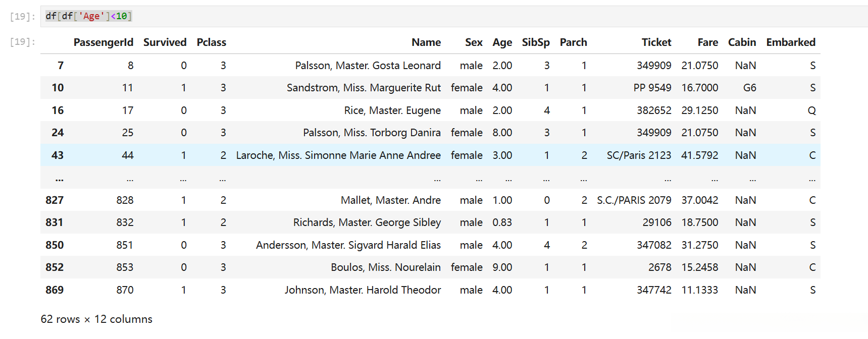Select the G6 cabin cell

749,88
